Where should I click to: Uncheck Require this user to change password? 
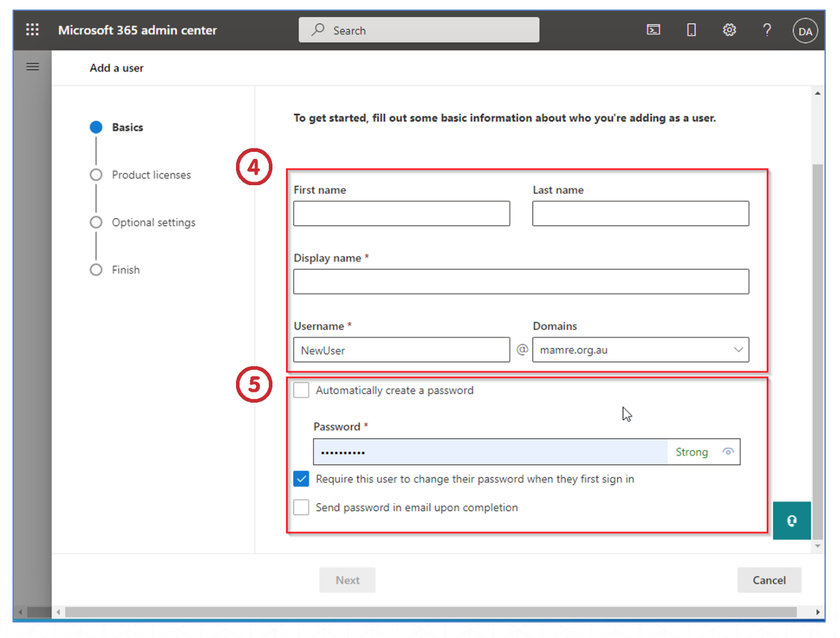pos(302,479)
